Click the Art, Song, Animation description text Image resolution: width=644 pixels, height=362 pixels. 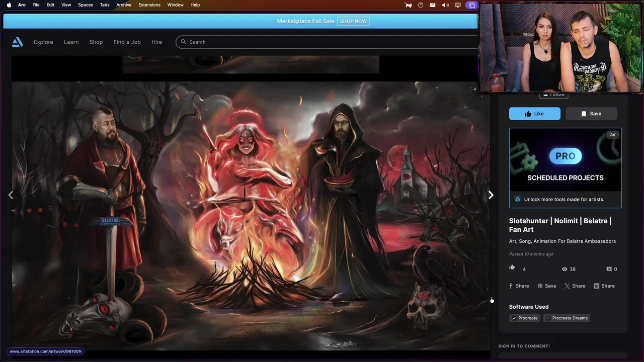tap(562, 241)
